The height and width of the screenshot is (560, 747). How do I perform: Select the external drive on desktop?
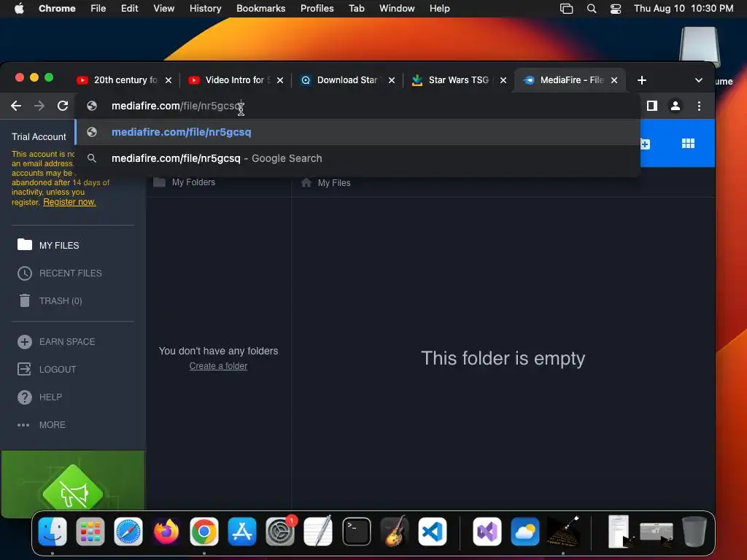click(700, 47)
